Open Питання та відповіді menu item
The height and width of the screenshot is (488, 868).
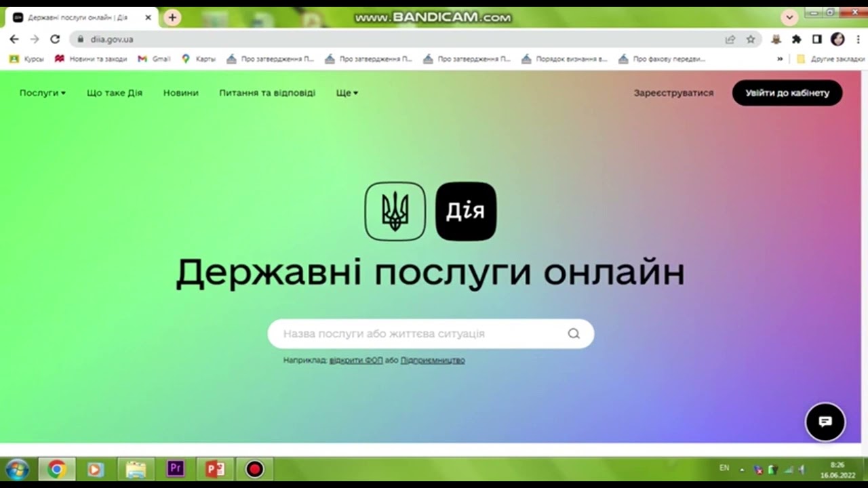[267, 93]
